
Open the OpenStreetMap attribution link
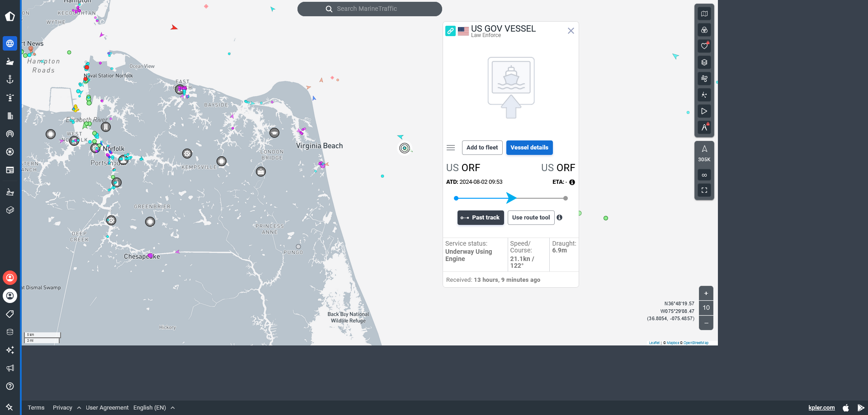(x=696, y=343)
